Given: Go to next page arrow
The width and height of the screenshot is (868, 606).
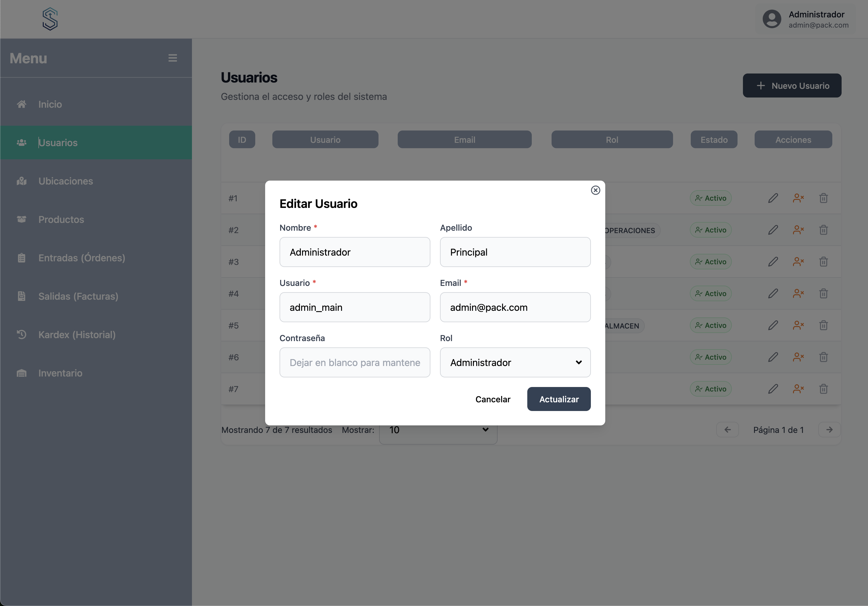Looking at the screenshot, I should [x=829, y=430].
